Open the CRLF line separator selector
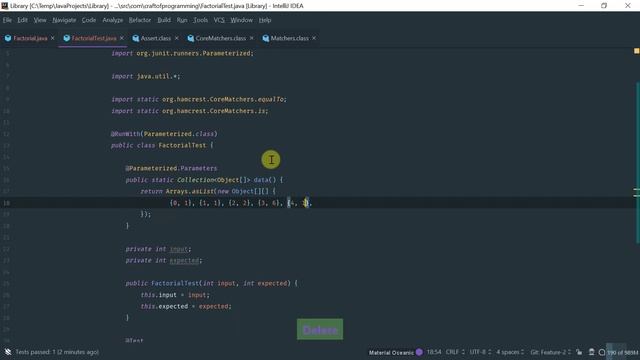 pyautogui.click(x=455, y=352)
